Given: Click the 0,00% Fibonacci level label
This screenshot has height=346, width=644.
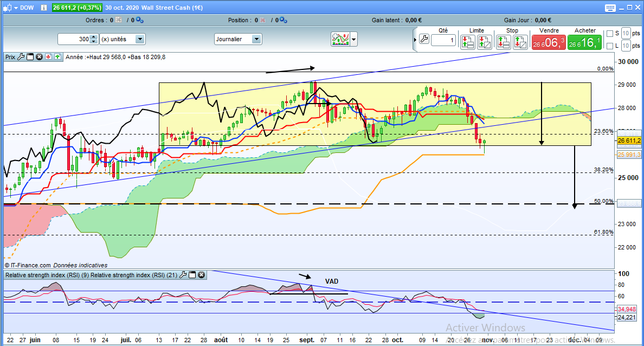Looking at the screenshot, I should click(x=605, y=69).
